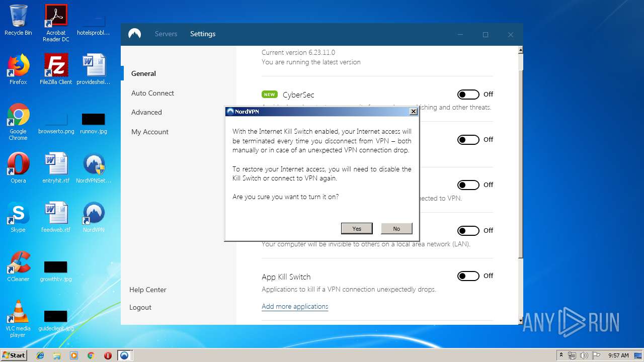This screenshot has width=644, height=362.
Task: Open the Servers tab in NordVPN
Action: (x=166, y=34)
